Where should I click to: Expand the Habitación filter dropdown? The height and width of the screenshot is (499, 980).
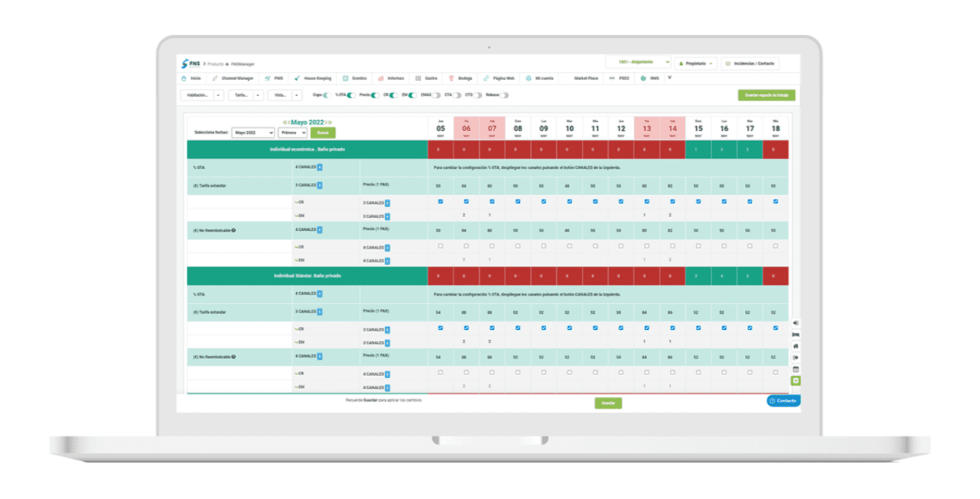pos(202,95)
